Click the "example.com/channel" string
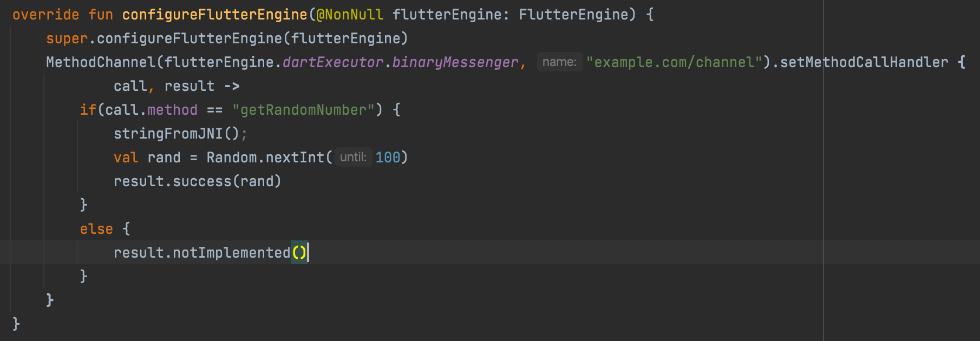This screenshot has height=341, width=980. click(x=675, y=62)
